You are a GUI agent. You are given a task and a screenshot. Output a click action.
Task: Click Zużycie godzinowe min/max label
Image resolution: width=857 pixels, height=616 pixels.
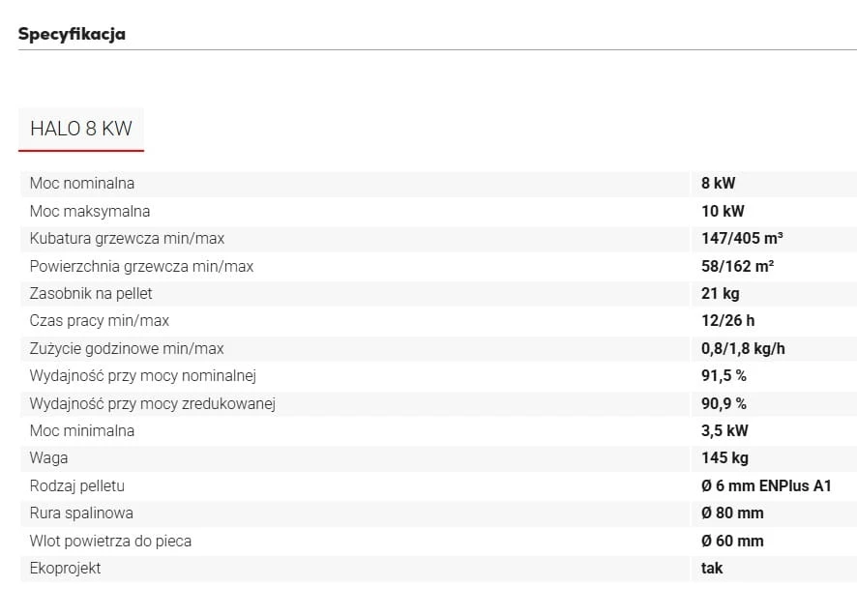pos(127,349)
